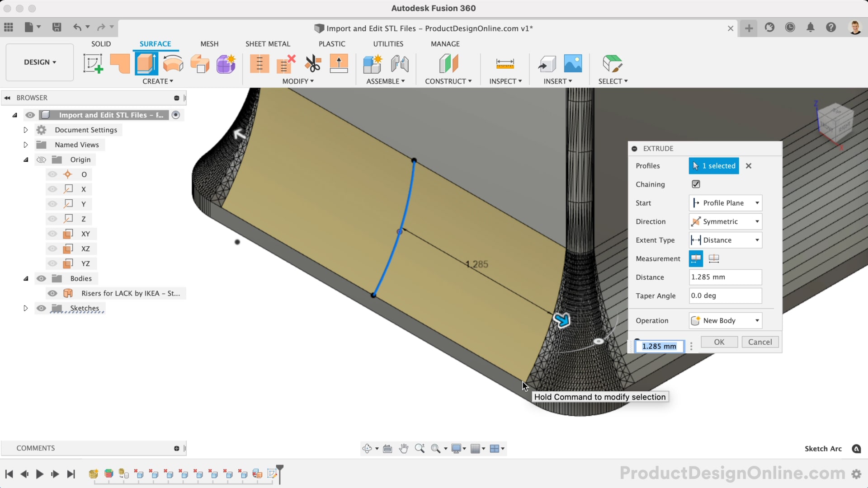Image resolution: width=868 pixels, height=488 pixels.
Task: Open the Direction dropdown set to Symmetric
Action: click(x=725, y=221)
